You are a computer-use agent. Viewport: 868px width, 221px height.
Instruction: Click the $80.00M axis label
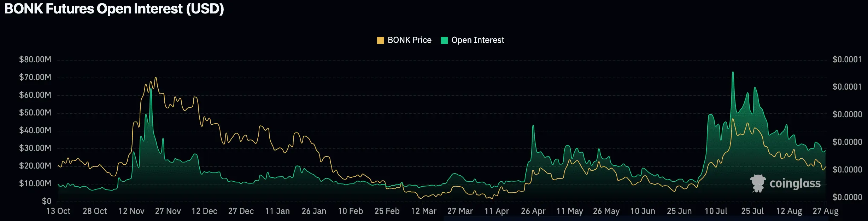pos(35,59)
